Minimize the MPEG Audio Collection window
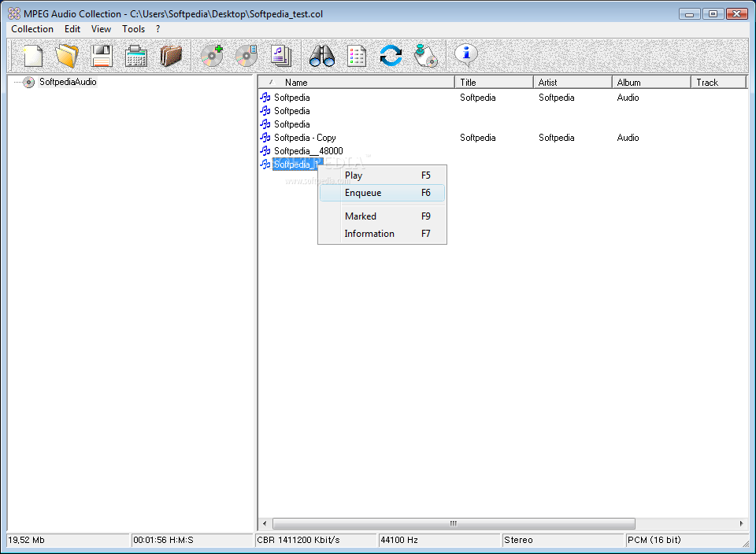This screenshot has width=756, height=554. [x=690, y=14]
